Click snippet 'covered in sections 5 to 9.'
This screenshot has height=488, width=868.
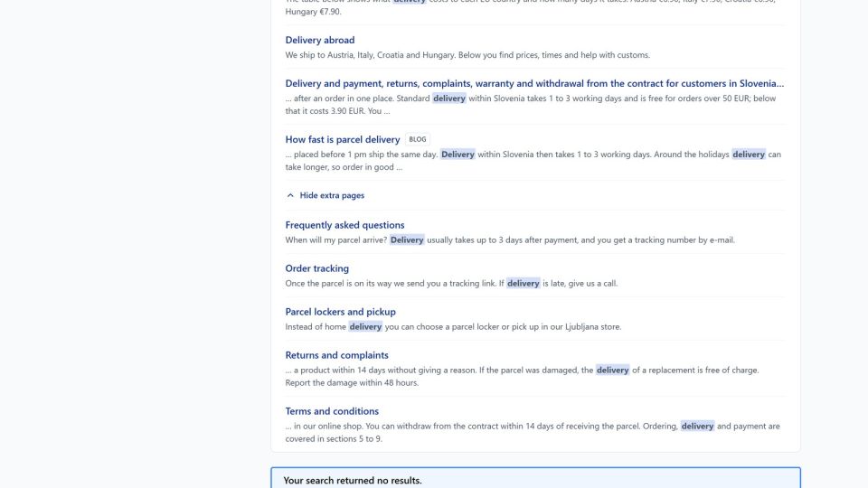pyautogui.click(x=334, y=439)
